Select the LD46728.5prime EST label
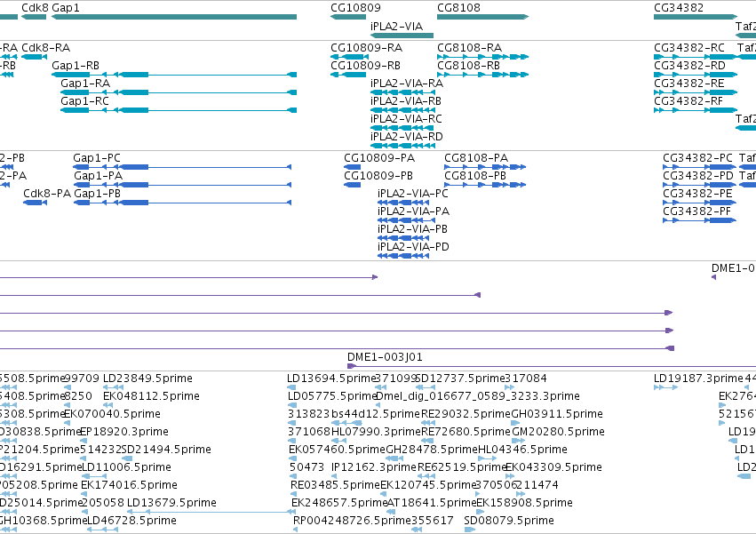Viewport: 756px width, 534px height. 131,521
